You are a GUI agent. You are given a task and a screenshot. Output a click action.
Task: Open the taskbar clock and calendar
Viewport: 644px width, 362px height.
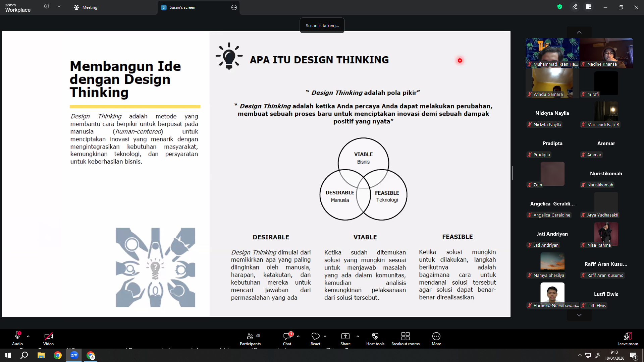[x=614, y=355]
